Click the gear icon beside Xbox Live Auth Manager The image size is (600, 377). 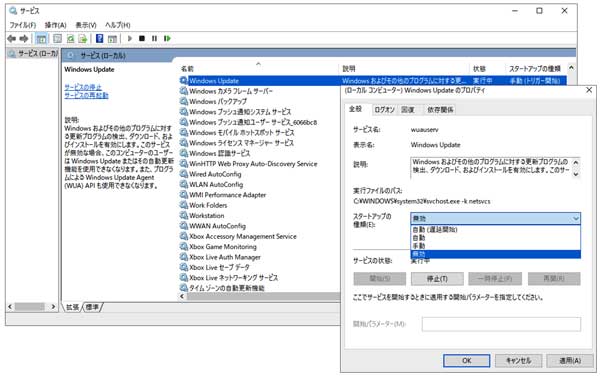pos(184,257)
